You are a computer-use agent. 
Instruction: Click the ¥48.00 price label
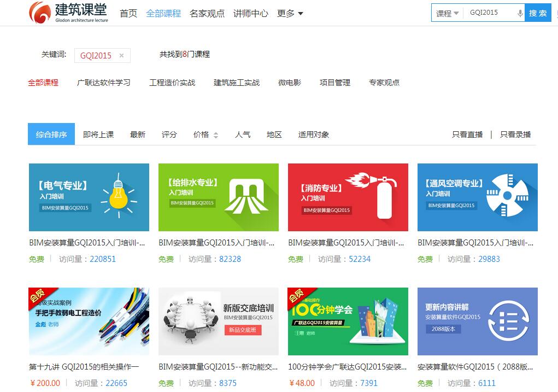pos(302,383)
